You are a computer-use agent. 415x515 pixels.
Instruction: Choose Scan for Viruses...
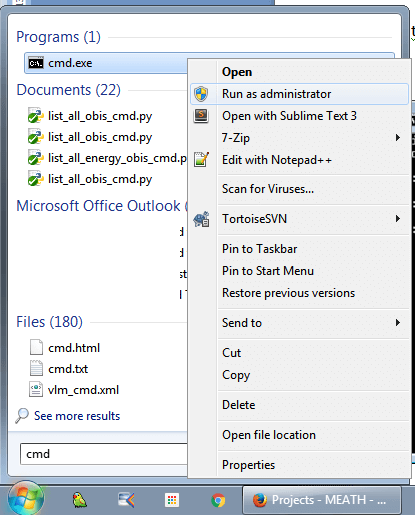268,189
